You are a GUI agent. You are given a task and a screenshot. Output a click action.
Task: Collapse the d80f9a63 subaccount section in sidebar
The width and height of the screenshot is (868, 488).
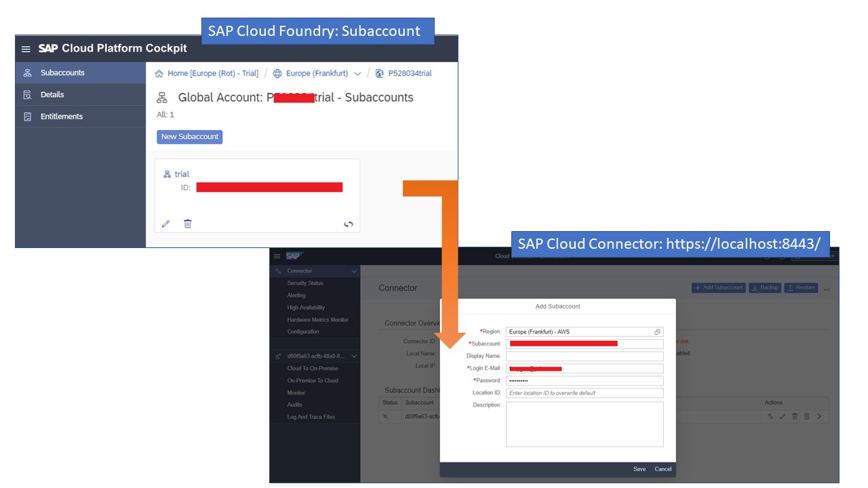353,356
